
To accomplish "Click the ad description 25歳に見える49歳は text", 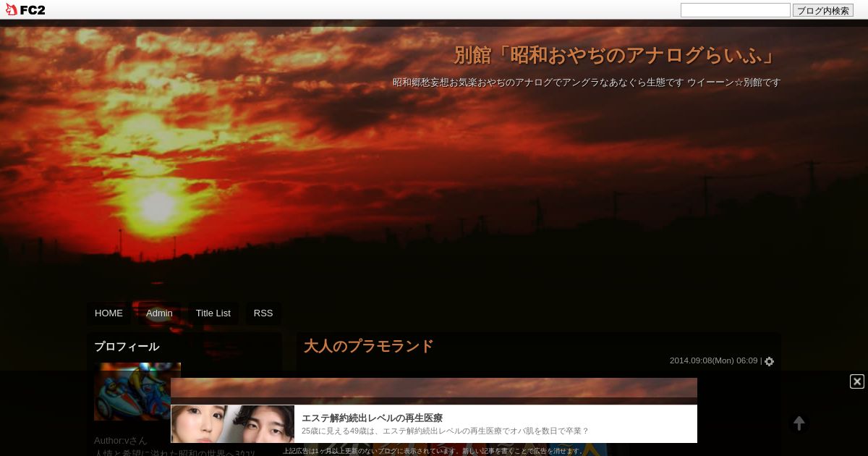I will click(446, 431).
